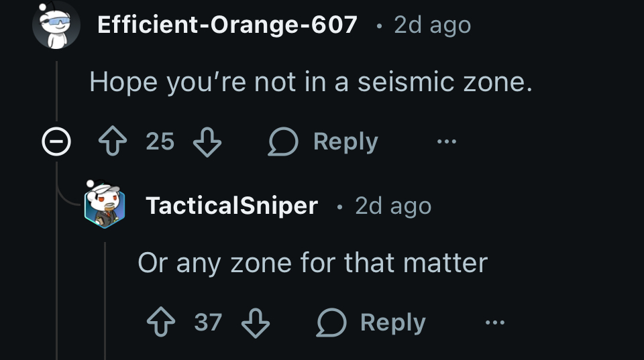Downvote TacticalSniper's comment
The image size is (644, 360).
click(x=255, y=322)
